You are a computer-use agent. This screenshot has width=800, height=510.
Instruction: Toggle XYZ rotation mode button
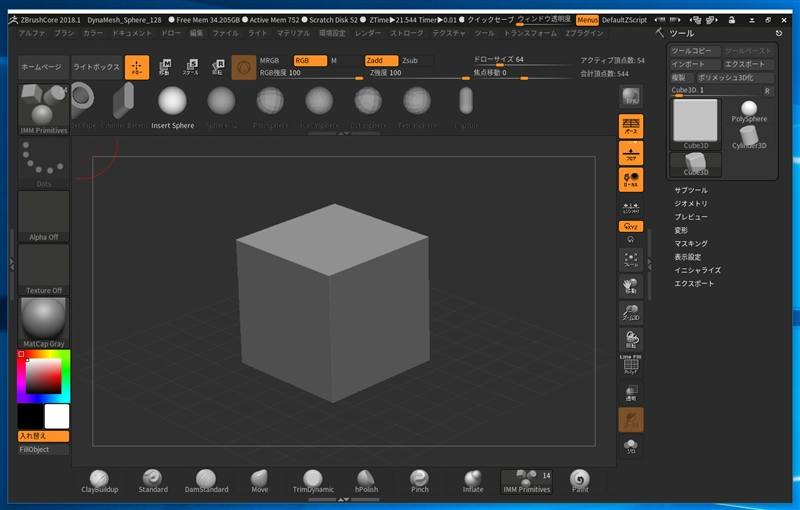(631, 226)
